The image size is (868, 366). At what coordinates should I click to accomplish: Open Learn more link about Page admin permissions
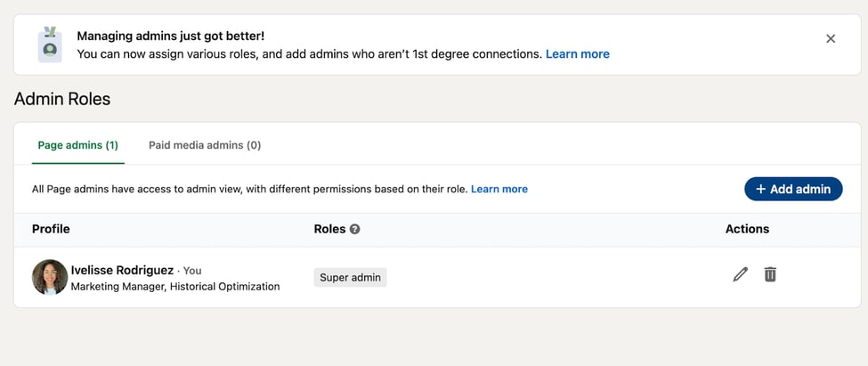[x=499, y=189]
